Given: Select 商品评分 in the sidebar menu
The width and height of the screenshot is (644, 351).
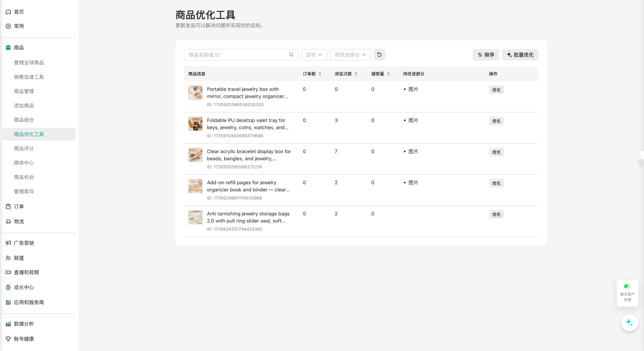Looking at the screenshot, I should click(24, 148).
